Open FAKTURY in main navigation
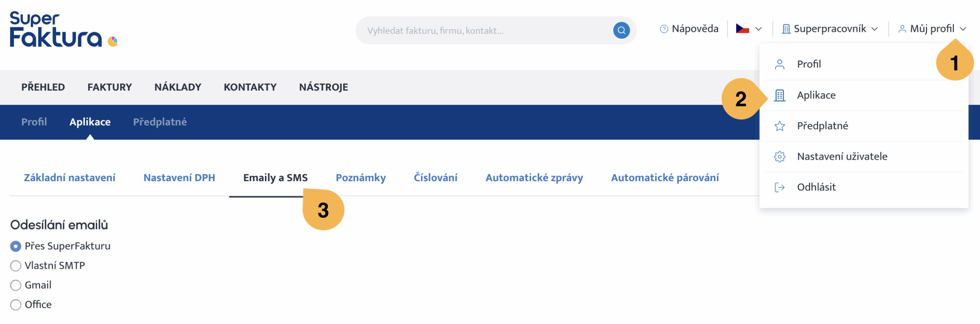980x324 pixels. pyautogui.click(x=109, y=87)
